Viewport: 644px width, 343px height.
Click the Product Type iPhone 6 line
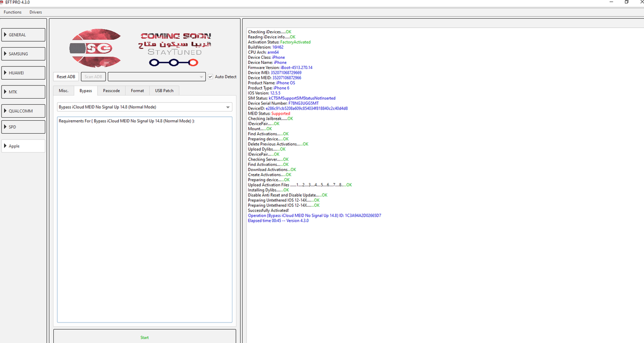pyautogui.click(x=269, y=88)
